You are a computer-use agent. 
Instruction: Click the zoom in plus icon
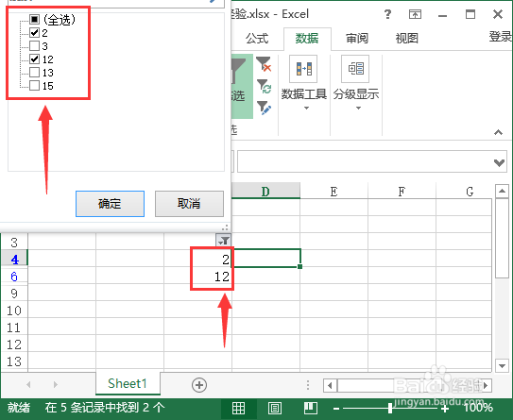pyautogui.click(x=445, y=409)
